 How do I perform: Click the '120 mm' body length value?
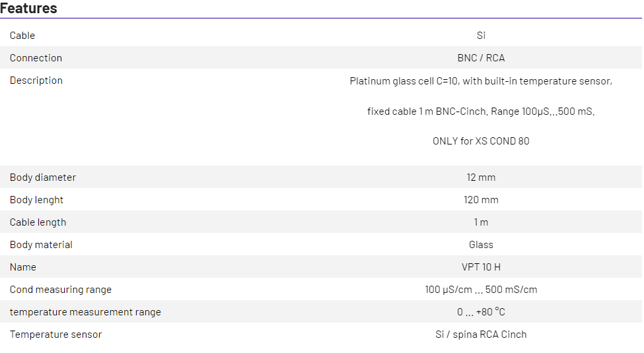coord(481,200)
